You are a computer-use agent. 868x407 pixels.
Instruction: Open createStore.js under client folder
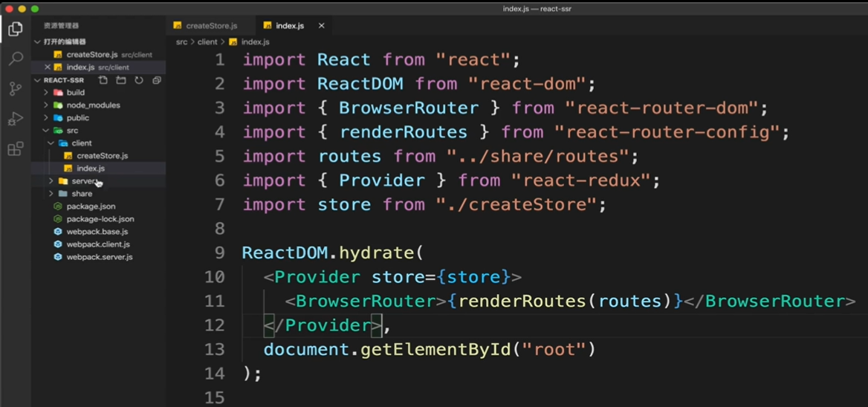102,156
